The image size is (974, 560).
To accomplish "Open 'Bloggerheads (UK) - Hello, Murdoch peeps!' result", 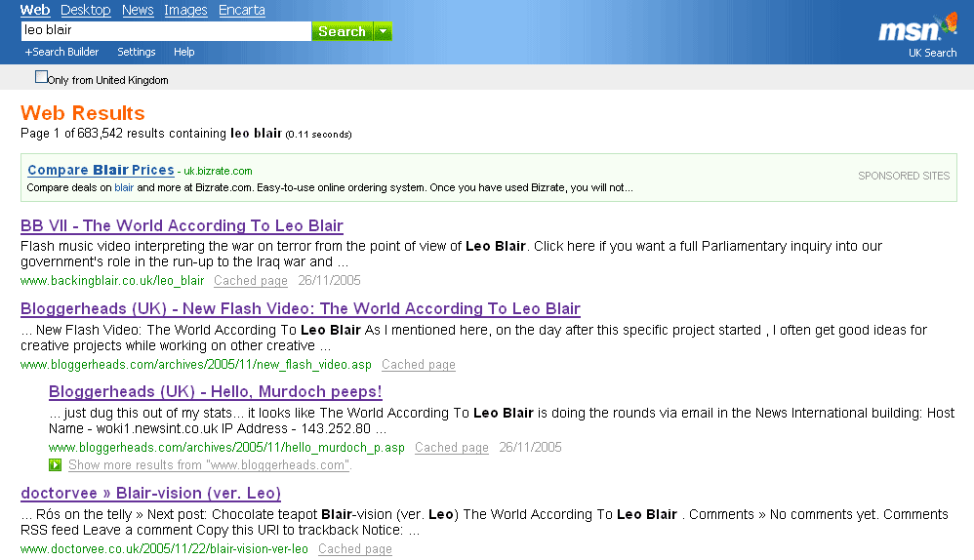I will point(215,392).
